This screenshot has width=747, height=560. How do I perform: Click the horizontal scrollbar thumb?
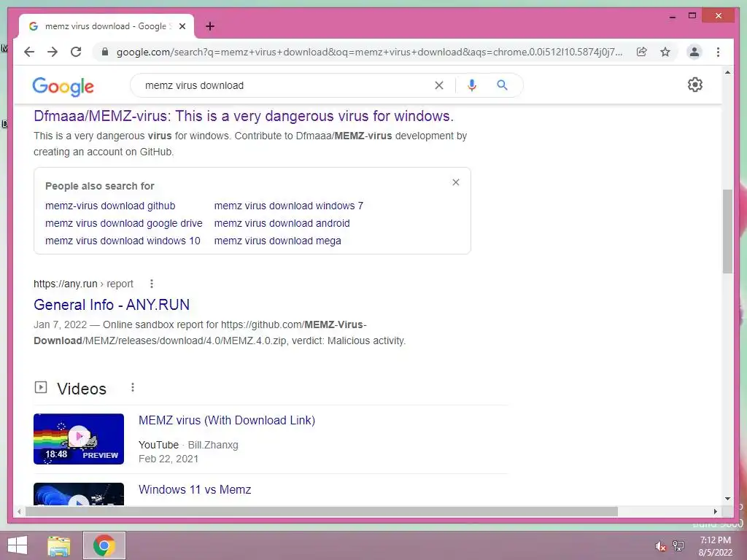(322, 511)
